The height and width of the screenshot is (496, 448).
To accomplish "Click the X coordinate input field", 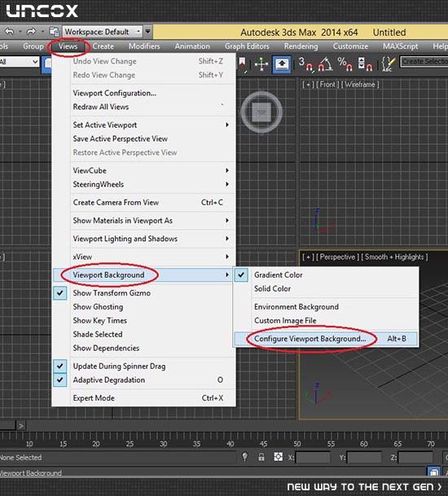I will [x=313, y=458].
